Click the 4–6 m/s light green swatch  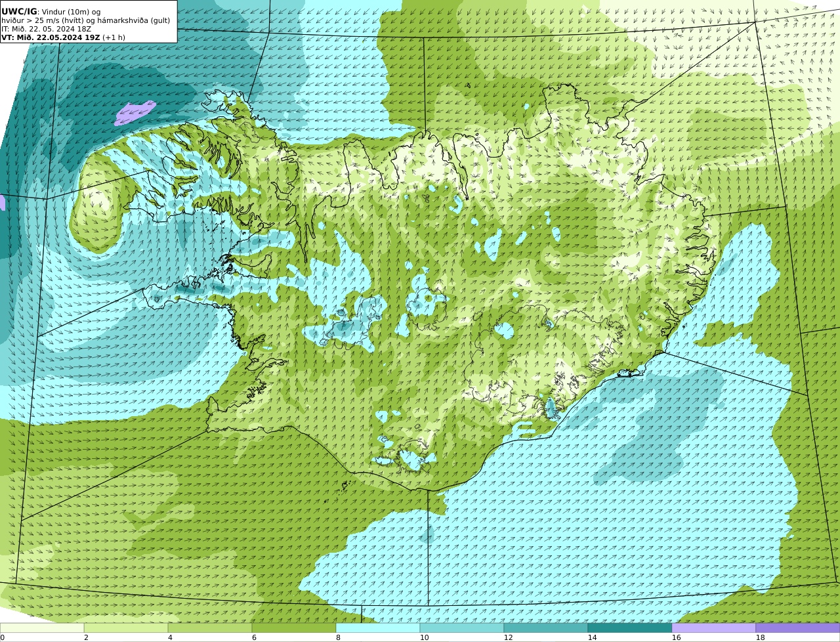coord(210,628)
